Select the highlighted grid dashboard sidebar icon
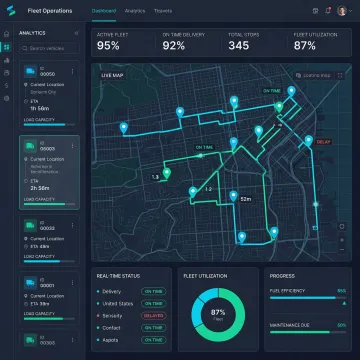360x360 pixels. coord(6,47)
